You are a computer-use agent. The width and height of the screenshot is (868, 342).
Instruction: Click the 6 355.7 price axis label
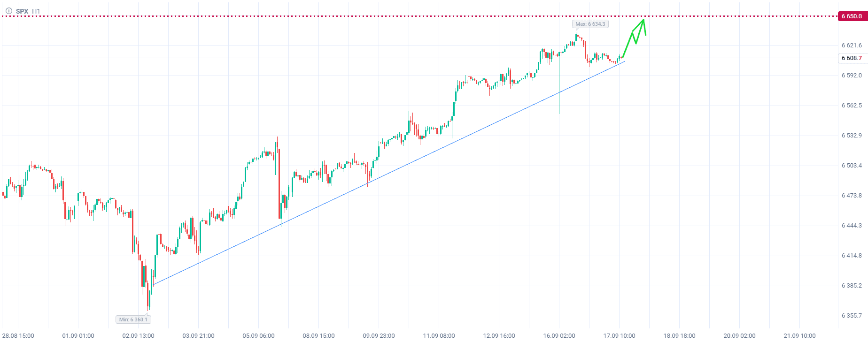(x=852, y=316)
